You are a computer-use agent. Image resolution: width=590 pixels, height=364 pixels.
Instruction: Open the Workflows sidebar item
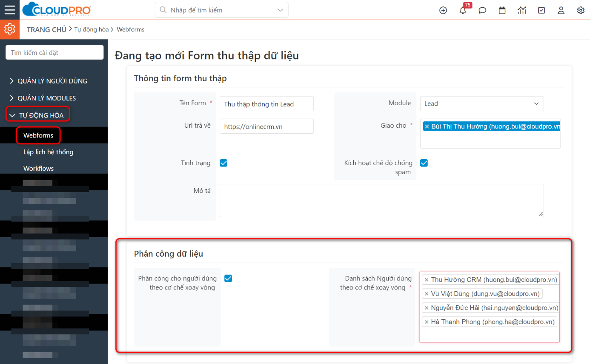[x=38, y=169]
